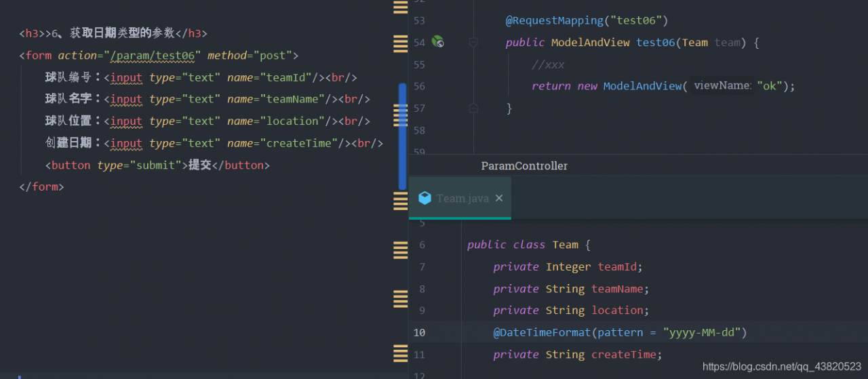Click the @DateTimeFormat annotation

(542, 332)
